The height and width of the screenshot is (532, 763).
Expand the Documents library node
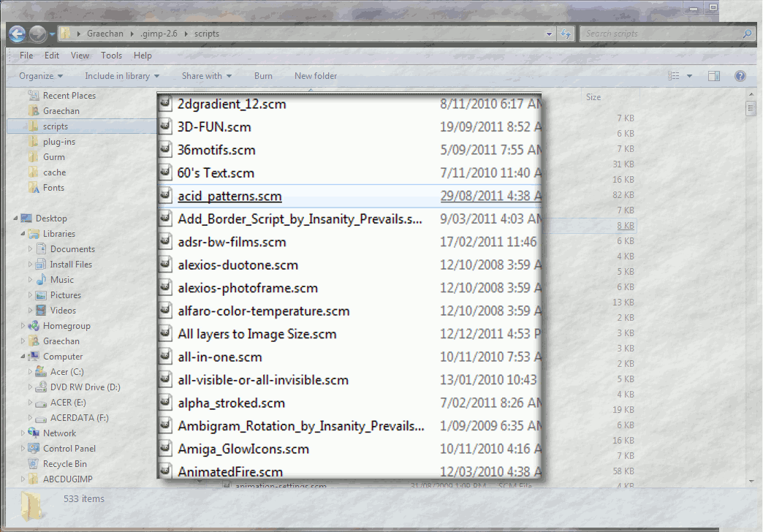[30, 249]
